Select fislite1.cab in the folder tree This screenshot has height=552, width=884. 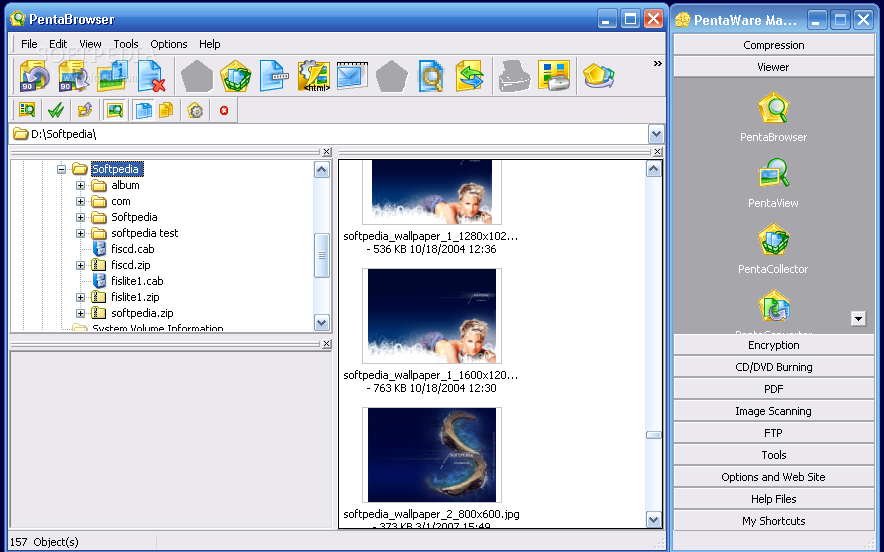pyautogui.click(x=137, y=281)
